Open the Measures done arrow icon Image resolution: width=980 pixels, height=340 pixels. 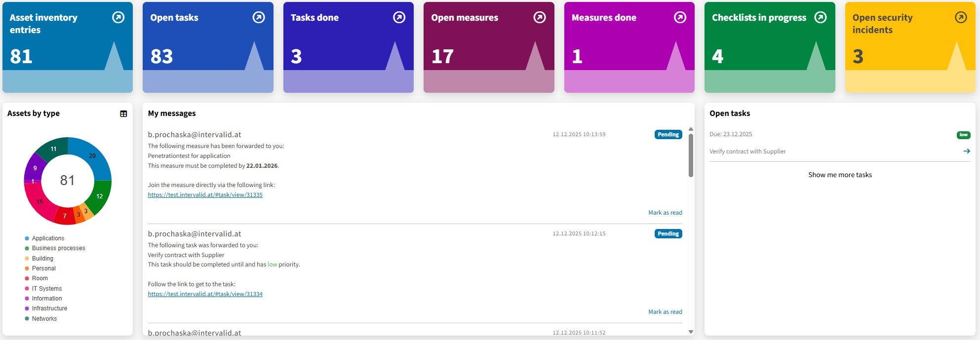pos(680,18)
